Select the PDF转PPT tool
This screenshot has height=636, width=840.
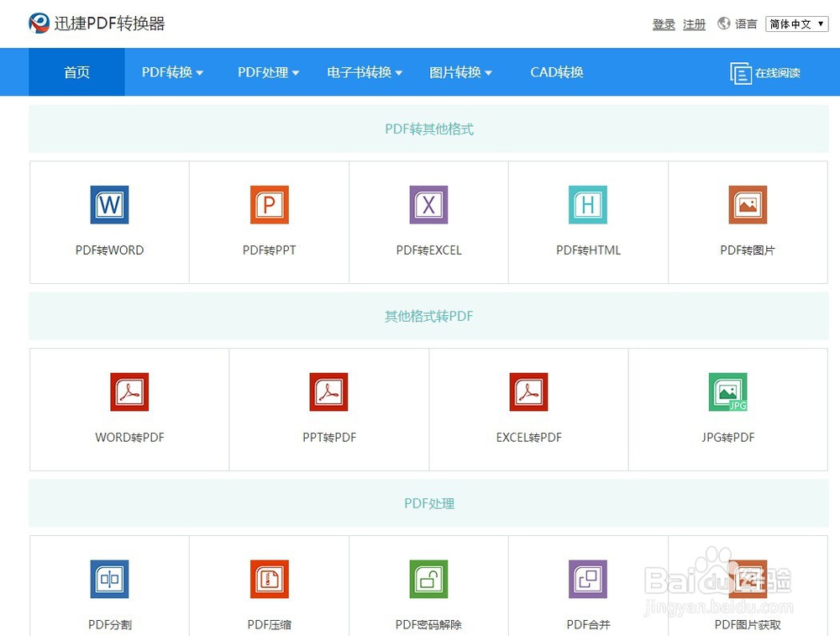(x=269, y=204)
